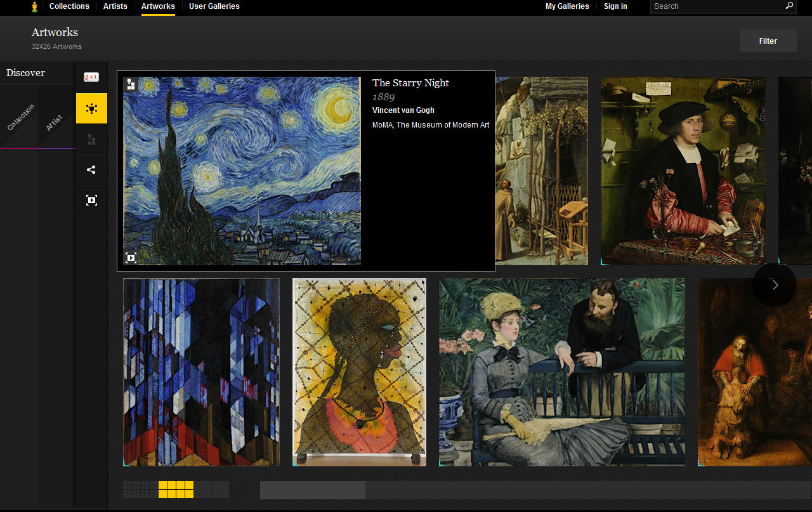Click the Google Art Project logo icon
The image size is (812, 512).
pyautogui.click(x=34, y=7)
